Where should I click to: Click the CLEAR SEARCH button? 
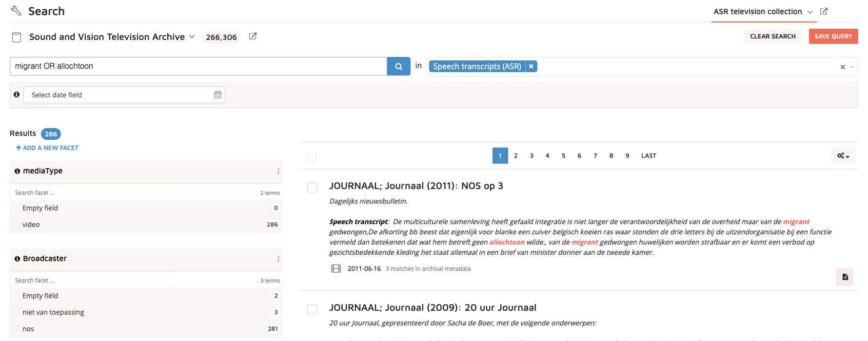tap(772, 37)
